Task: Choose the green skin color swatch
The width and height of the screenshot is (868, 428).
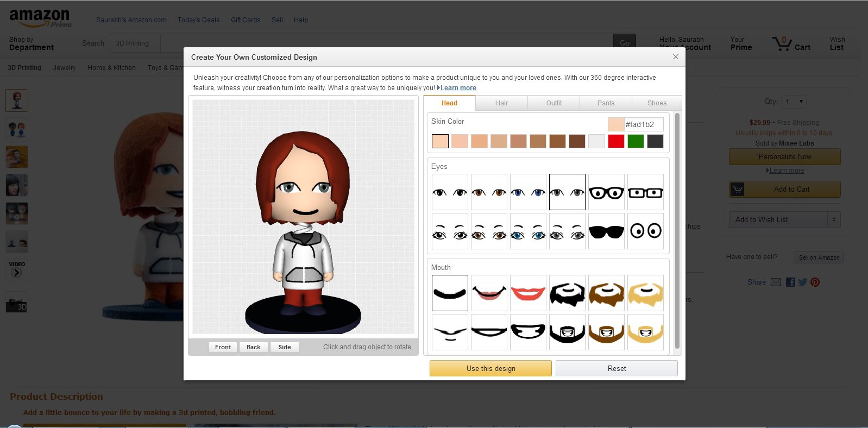Action: pyautogui.click(x=636, y=141)
